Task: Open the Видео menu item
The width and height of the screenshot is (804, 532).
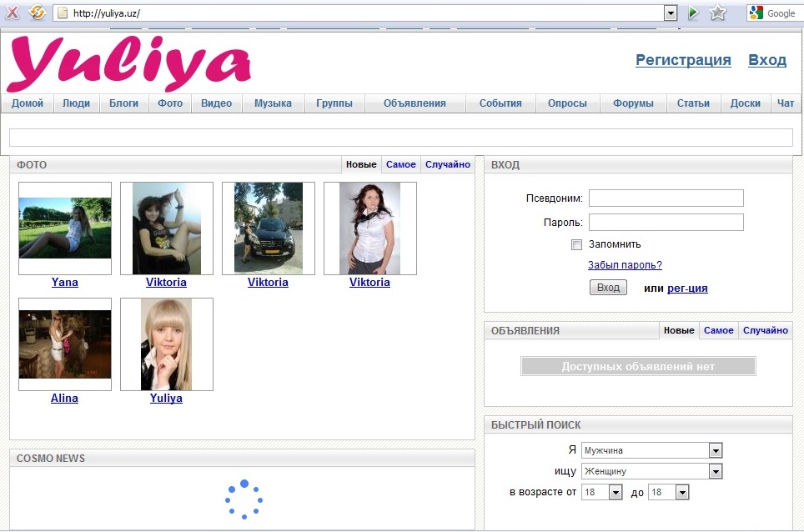Action: pos(216,103)
